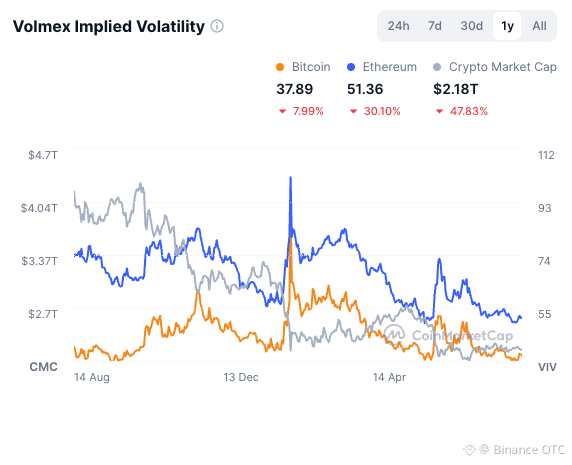Switch to the All time range

[x=539, y=26]
